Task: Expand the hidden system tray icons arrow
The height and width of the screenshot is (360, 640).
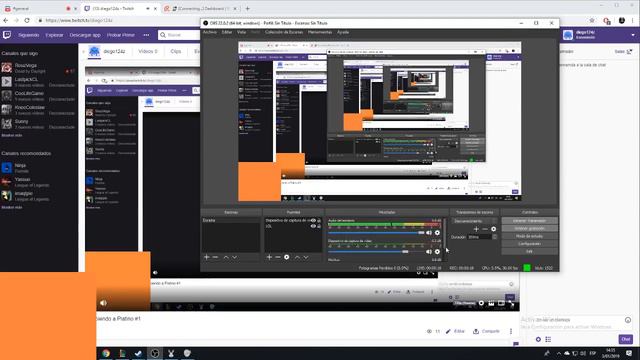Action: pyautogui.click(x=559, y=353)
